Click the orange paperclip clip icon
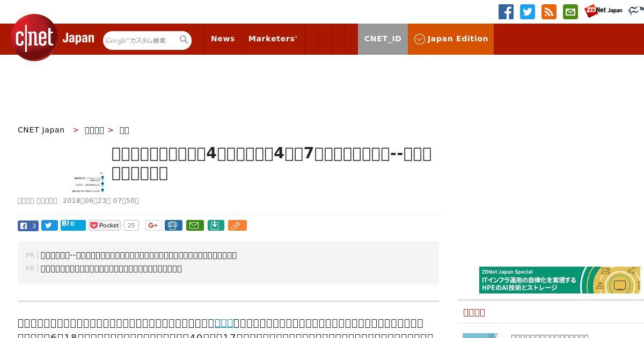644x338 pixels. 237,225
